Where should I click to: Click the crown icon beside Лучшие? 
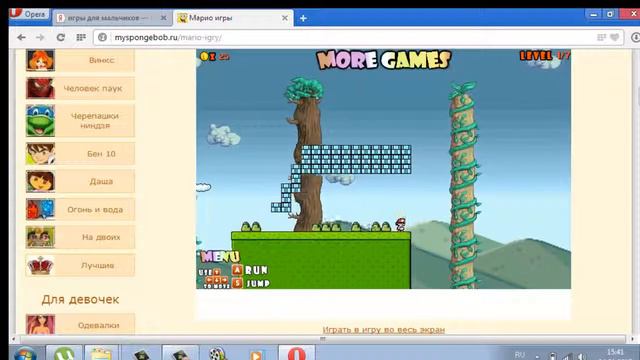pyautogui.click(x=40, y=265)
